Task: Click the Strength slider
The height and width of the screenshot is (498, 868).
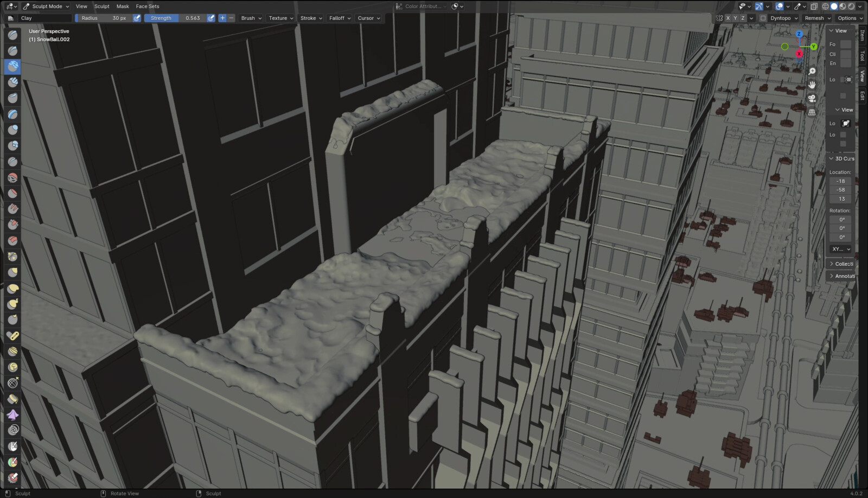Action: click(x=175, y=18)
